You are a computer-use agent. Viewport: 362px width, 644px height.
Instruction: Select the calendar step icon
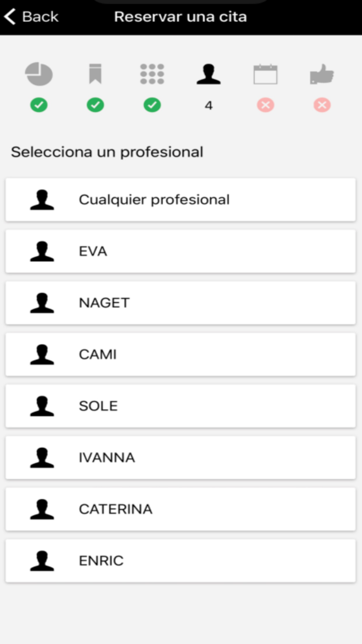click(265, 74)
